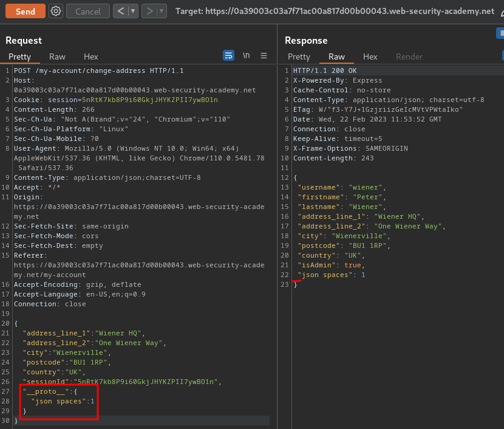Click the Date response header line
Viewport: 504px width, 429px height.
(367, 119)
